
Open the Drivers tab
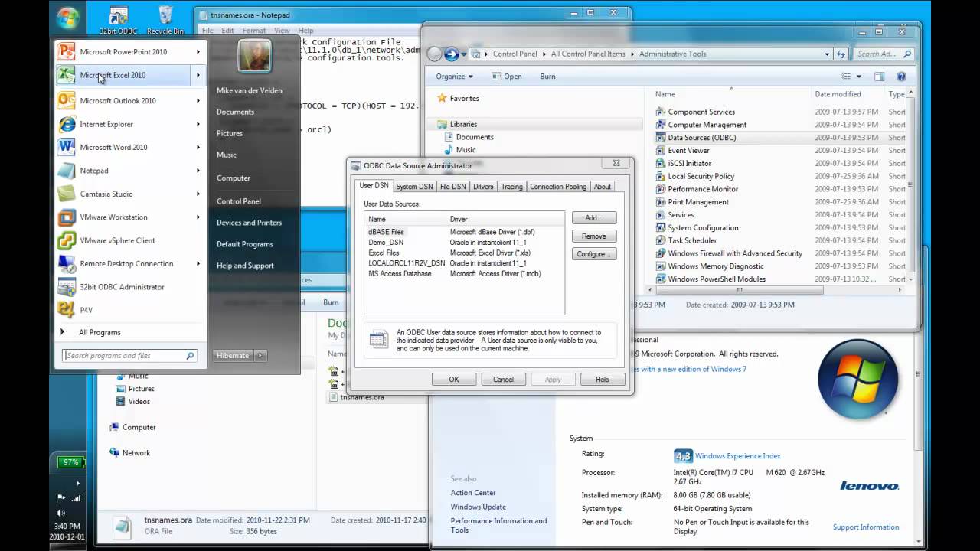(x=483, y=187)
